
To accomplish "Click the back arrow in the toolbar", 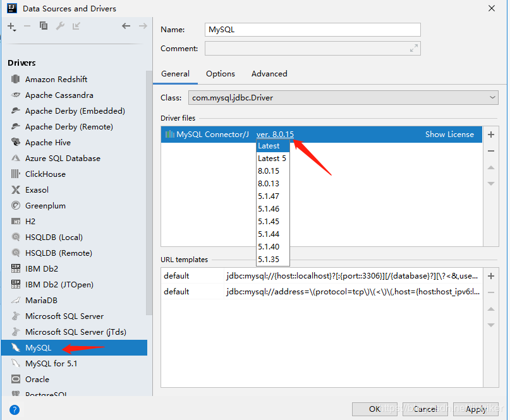I will tap(126, 27).
